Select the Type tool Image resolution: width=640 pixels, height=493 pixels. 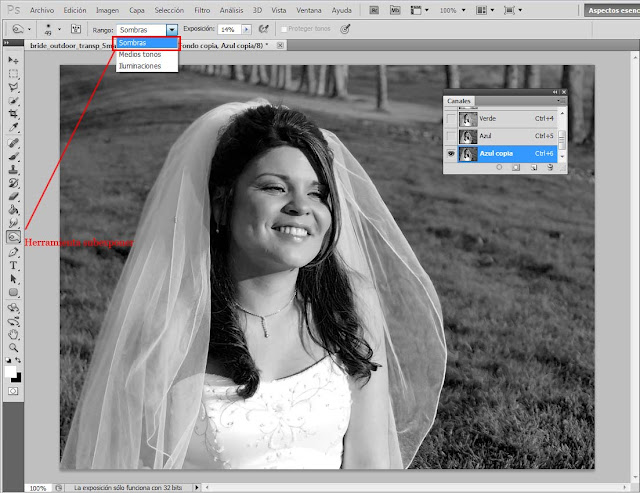click(13, 266)
